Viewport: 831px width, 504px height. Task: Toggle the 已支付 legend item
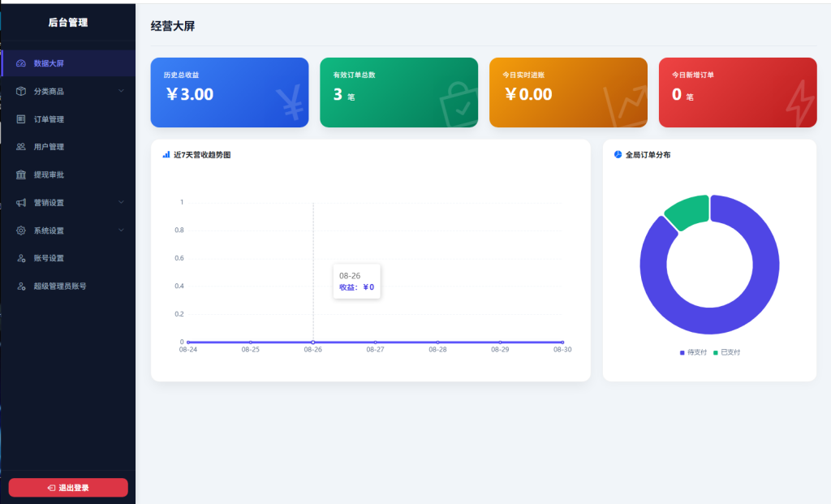click(x=726, y=352)
